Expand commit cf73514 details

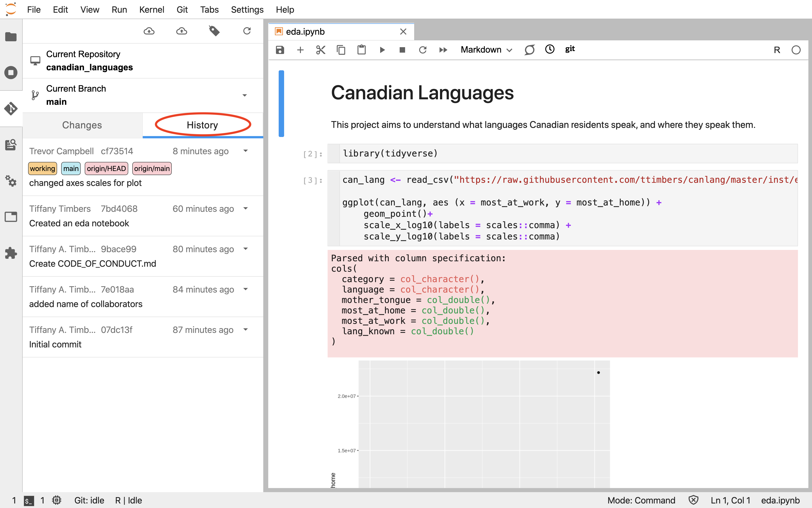pyautogui.click(x=246, y=151)
